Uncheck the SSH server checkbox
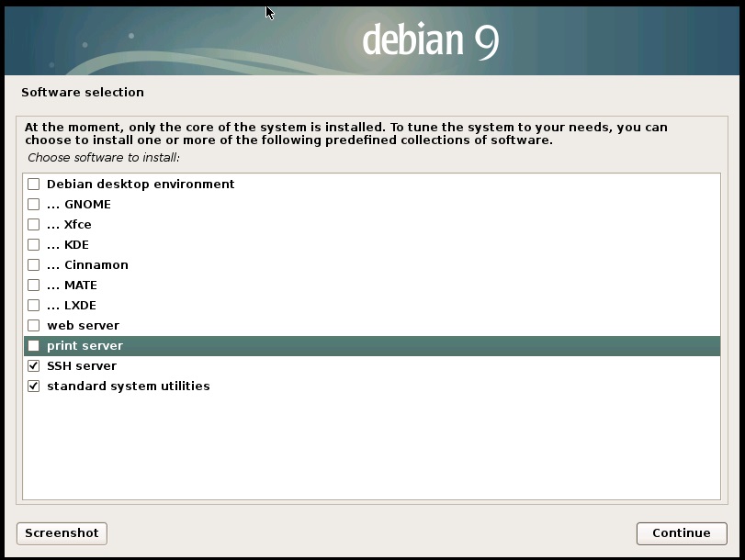This screenshot has height=560, width=745. pos(34,366)
